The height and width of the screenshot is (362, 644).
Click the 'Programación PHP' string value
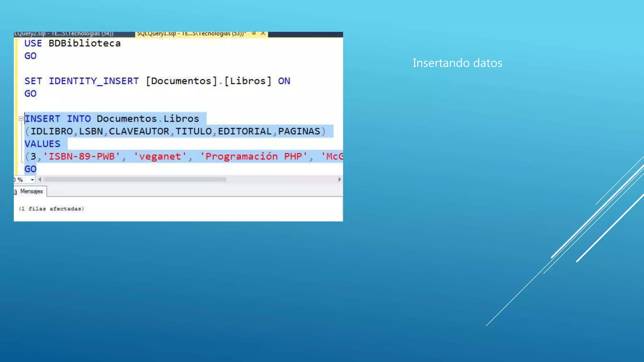click(253, 156)
